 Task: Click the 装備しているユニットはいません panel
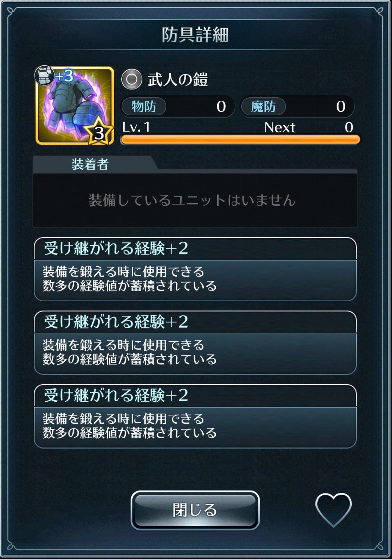(195, 200)
